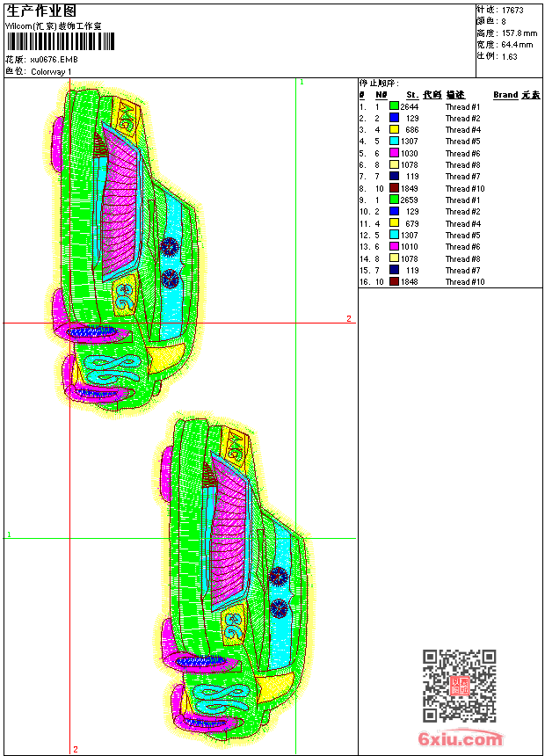
Task: Click the green swatch for stop 1 (2644 stitches)
Action: [x=395, y=106]
